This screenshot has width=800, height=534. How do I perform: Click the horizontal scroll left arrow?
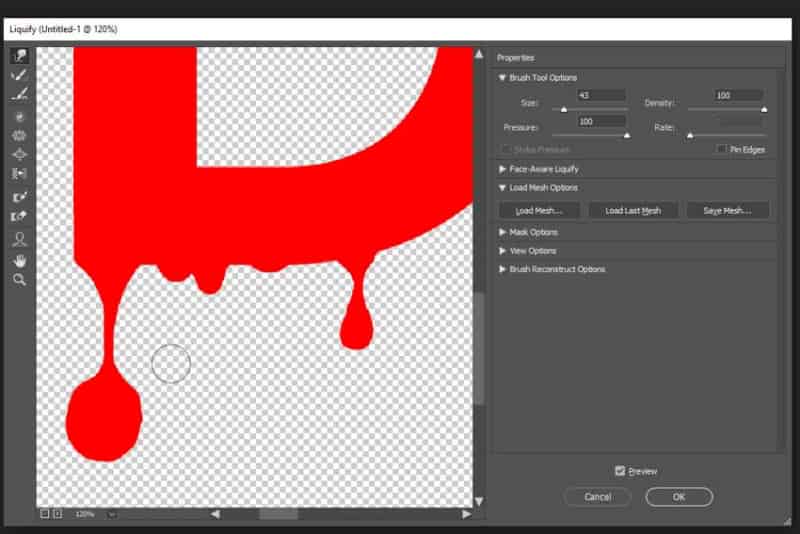click(x=215, y=514)
